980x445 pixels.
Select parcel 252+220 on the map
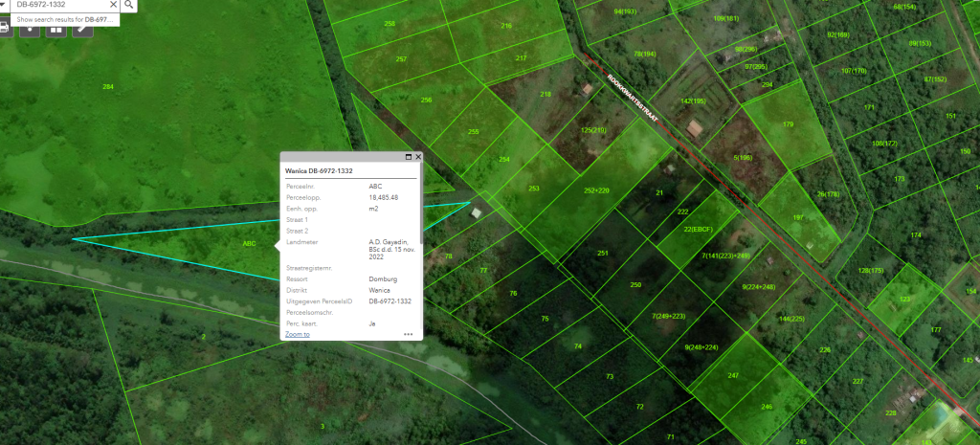pyautogui.click(x=596, y=190)
